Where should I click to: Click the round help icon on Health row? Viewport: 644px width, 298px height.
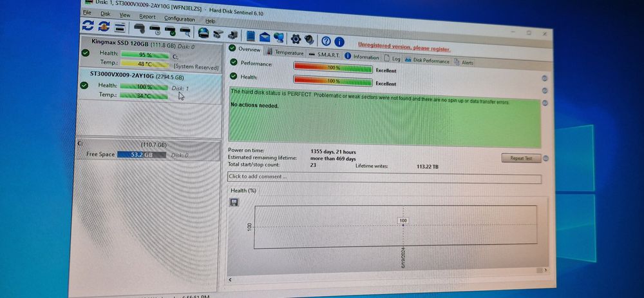545,90
